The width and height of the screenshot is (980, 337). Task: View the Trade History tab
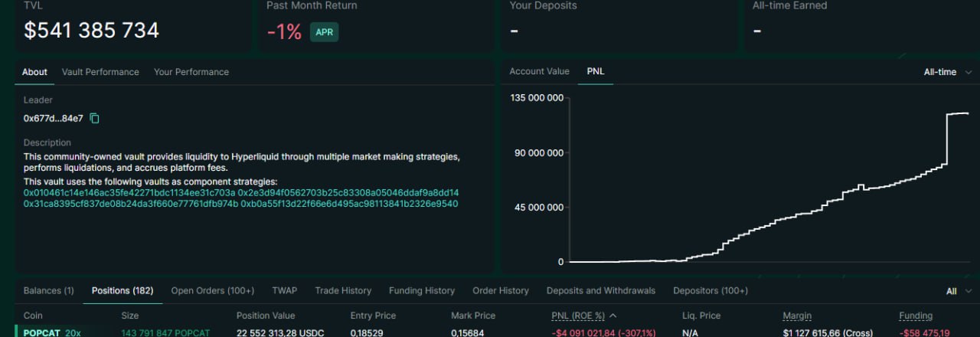pyautogui.click(x=343, y=291)
